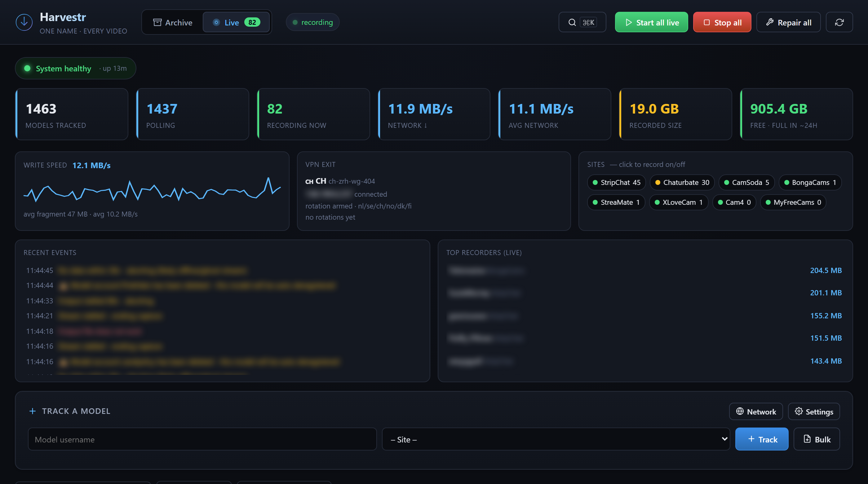Click the green System healthy status dot
This screenshot has height=484, width=868.
coord(27,69)
